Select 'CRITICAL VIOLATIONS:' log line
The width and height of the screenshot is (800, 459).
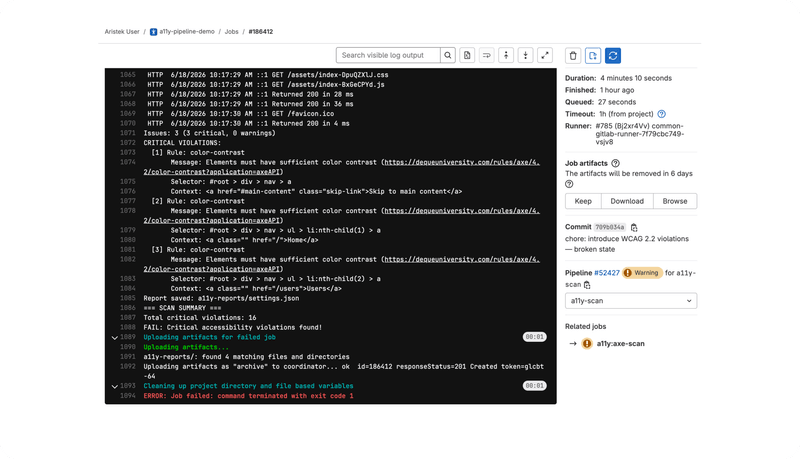coord(182,143)
